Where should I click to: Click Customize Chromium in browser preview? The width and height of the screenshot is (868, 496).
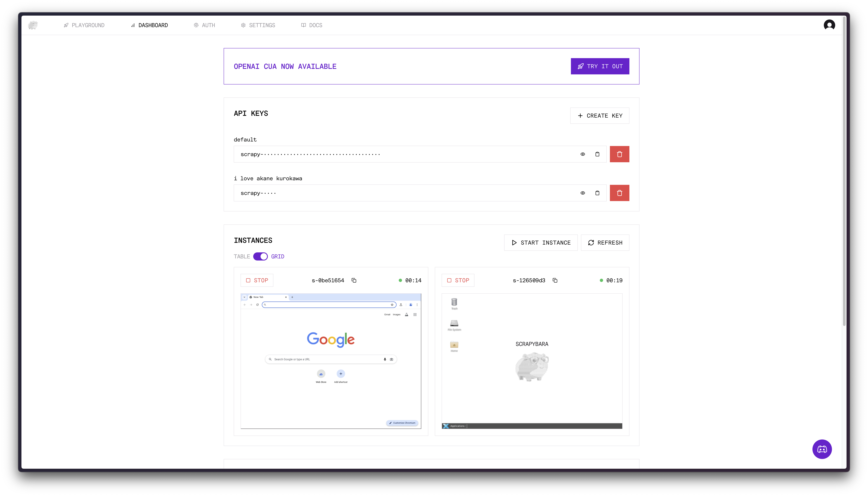point(402,423)
